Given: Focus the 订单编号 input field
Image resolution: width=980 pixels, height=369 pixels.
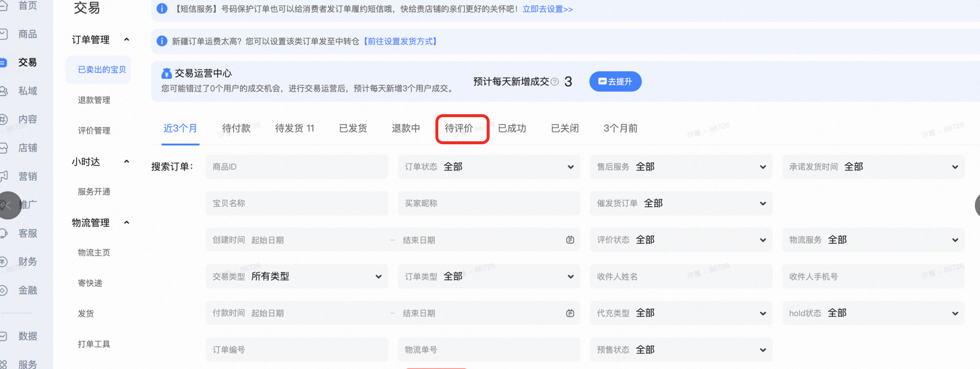Looking at the screenshot, I should pos(297,350).
